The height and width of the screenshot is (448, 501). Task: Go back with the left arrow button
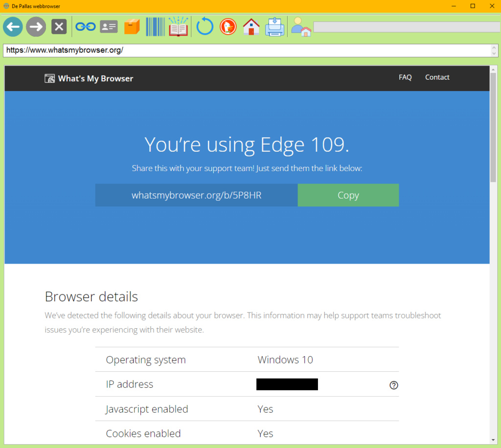click(x=13, y=27)
